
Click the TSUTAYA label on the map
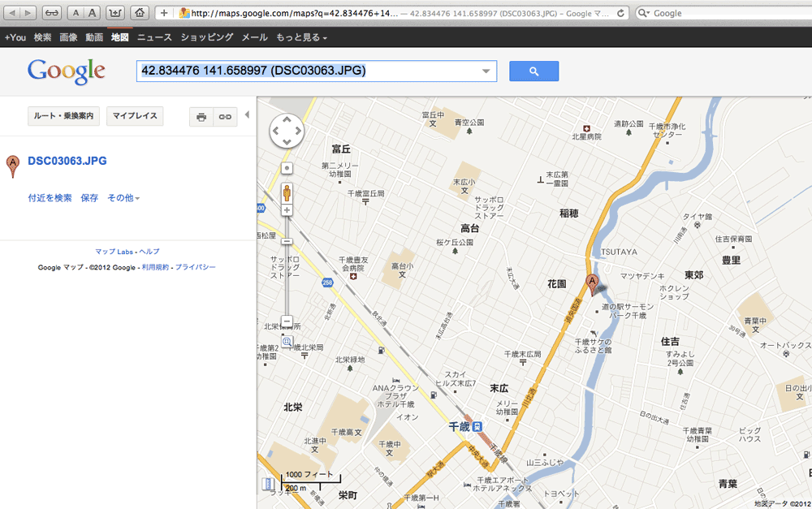619,252
